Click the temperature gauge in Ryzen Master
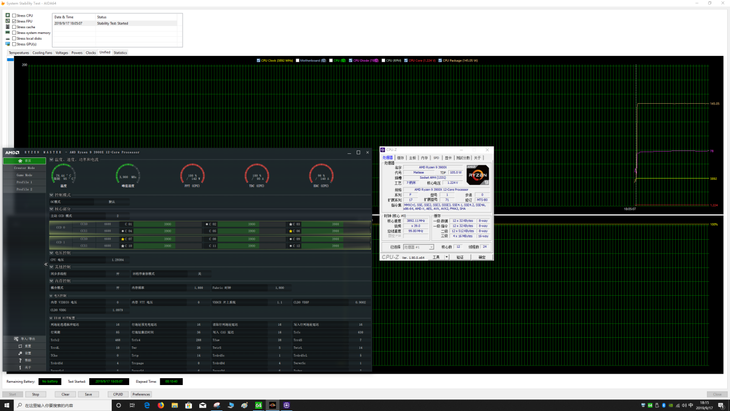This screenshot has height=411, width=730. click(63, 175)
